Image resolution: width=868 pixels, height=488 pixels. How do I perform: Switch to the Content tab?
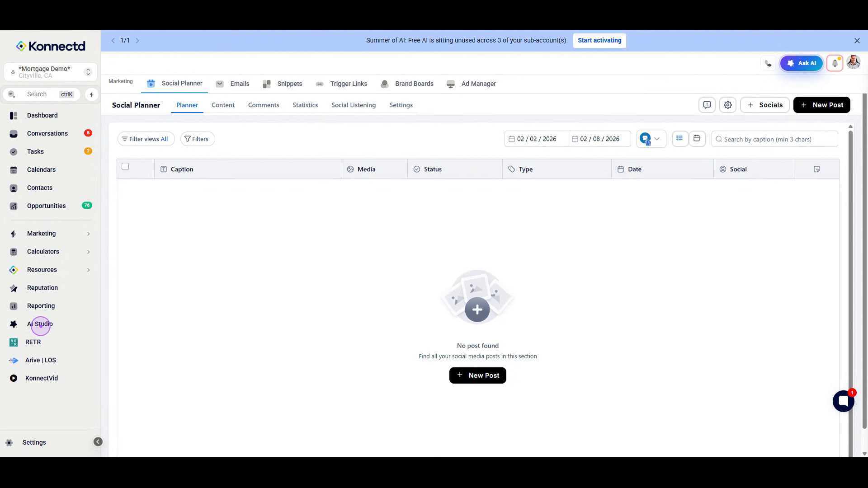pos(223,105)
